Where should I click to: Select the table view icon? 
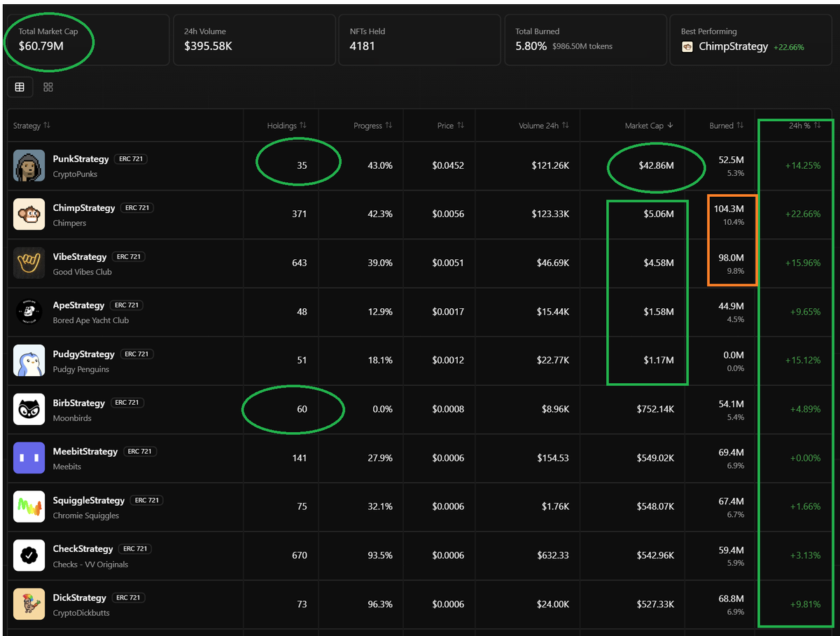(20, 87)
